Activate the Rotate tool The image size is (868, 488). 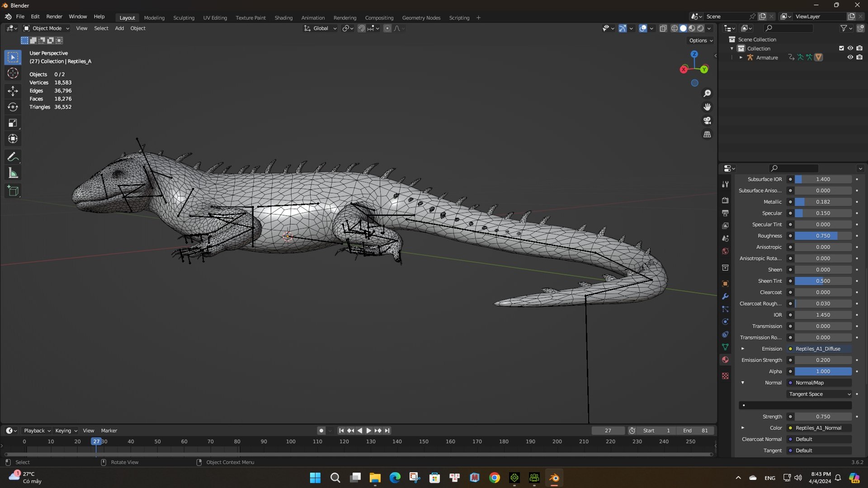point(13,107)
